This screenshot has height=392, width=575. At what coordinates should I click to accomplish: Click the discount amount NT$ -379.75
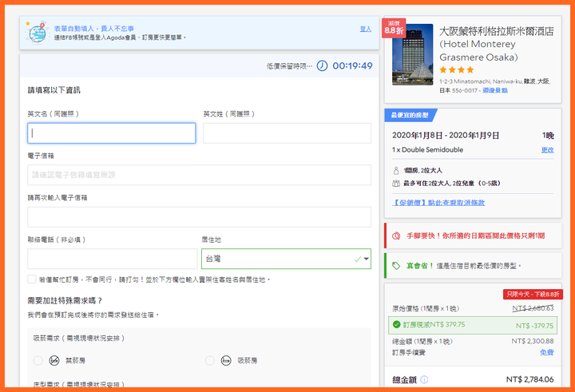(534, 326)
